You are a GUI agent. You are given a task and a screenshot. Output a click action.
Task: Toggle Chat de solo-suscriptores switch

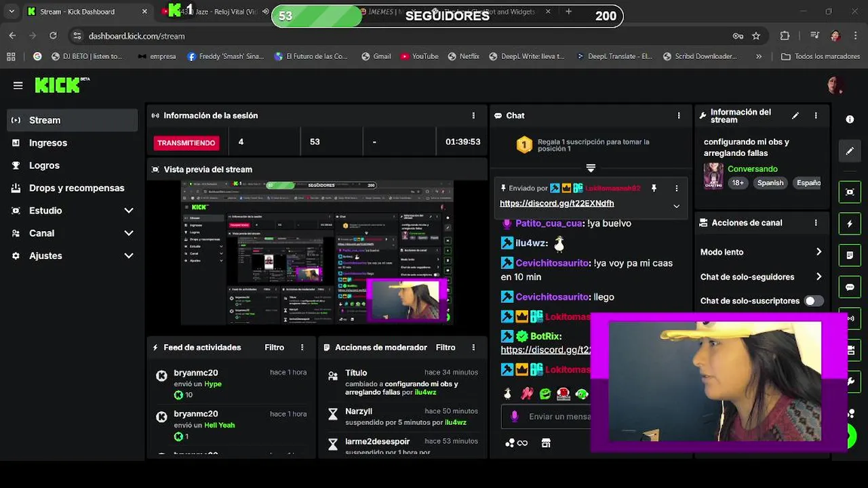tap(813, 301)
